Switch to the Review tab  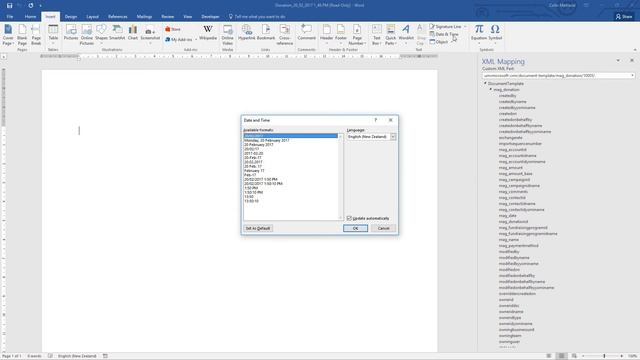tap(167, 17)
